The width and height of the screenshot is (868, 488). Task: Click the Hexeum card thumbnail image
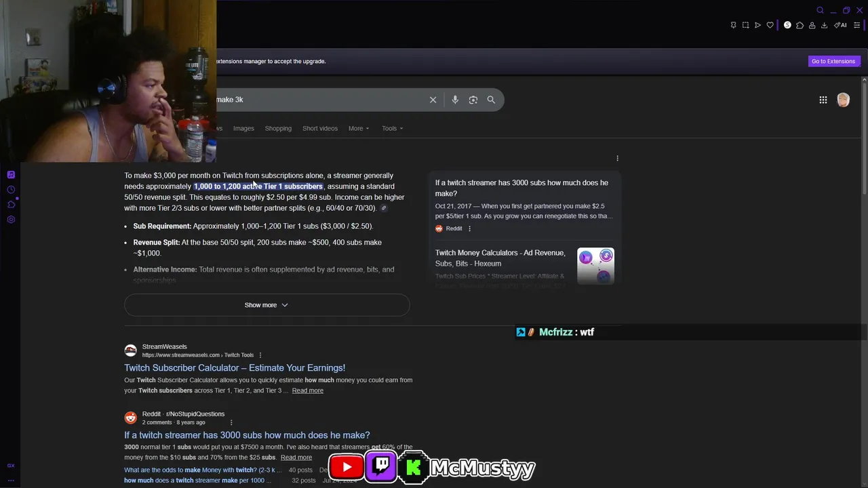pos(595,266)
